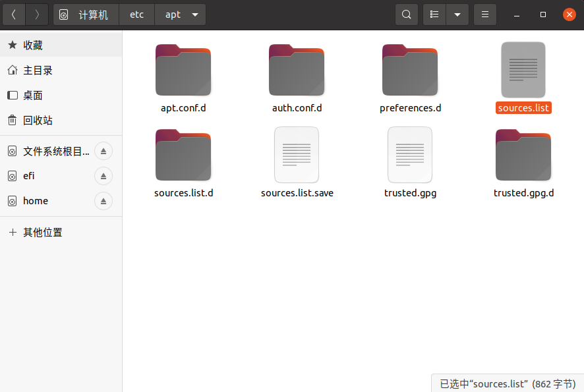Eject the home volume

(x=103, y=201)
